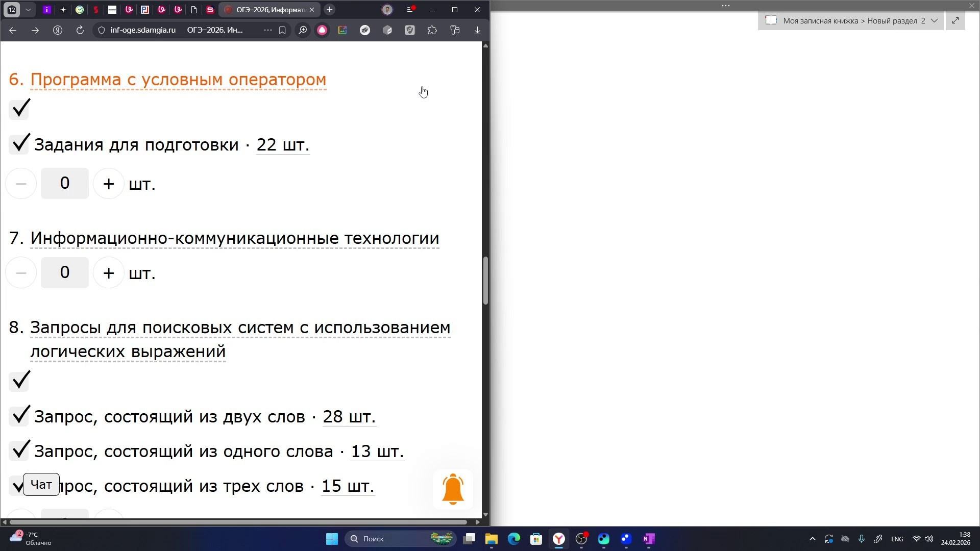Open the 'Новый раздел 2' section dropdown in OneNote

click(x=935, y=20)
